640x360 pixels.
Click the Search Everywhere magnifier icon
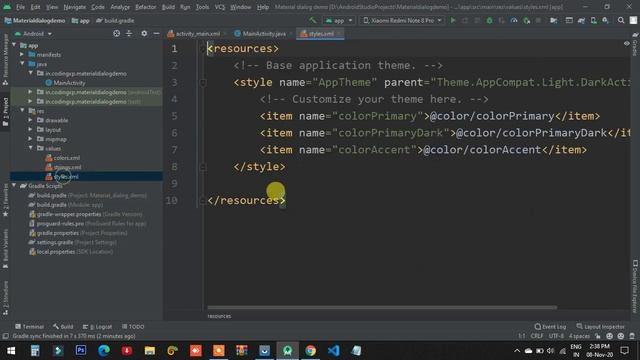(x=621, y=20)
